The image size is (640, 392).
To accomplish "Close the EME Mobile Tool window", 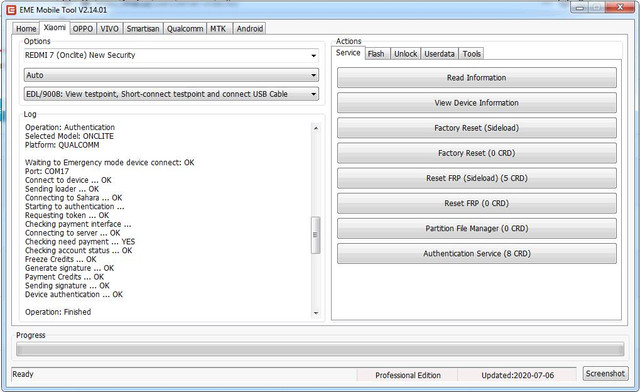I will (x=620, y=7).
